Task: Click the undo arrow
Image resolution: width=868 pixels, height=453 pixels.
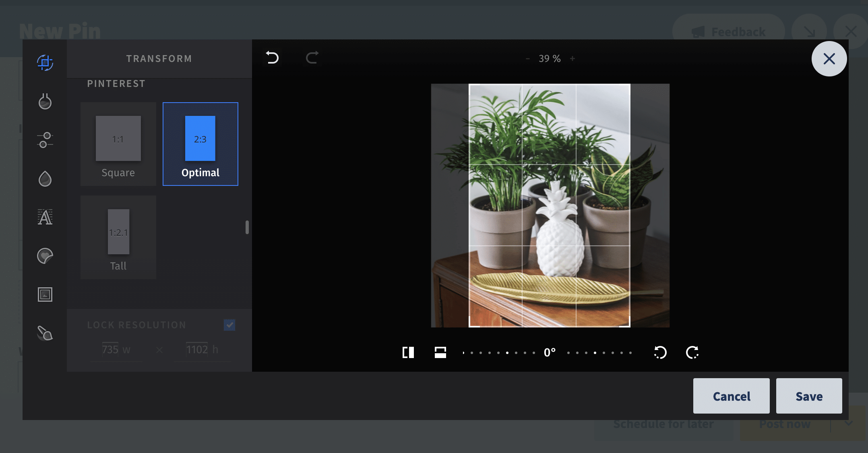Action: [272, 58]
